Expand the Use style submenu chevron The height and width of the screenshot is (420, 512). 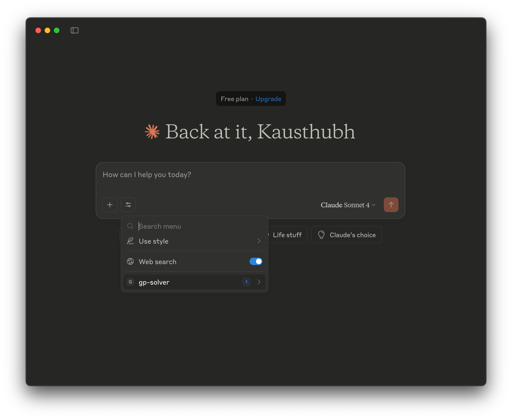point(259,241)
